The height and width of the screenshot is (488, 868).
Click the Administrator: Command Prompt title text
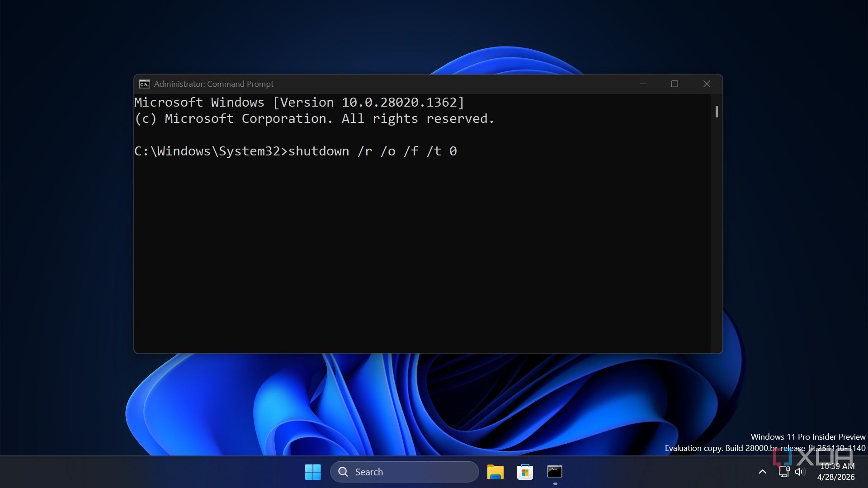(x=213, y=84)
